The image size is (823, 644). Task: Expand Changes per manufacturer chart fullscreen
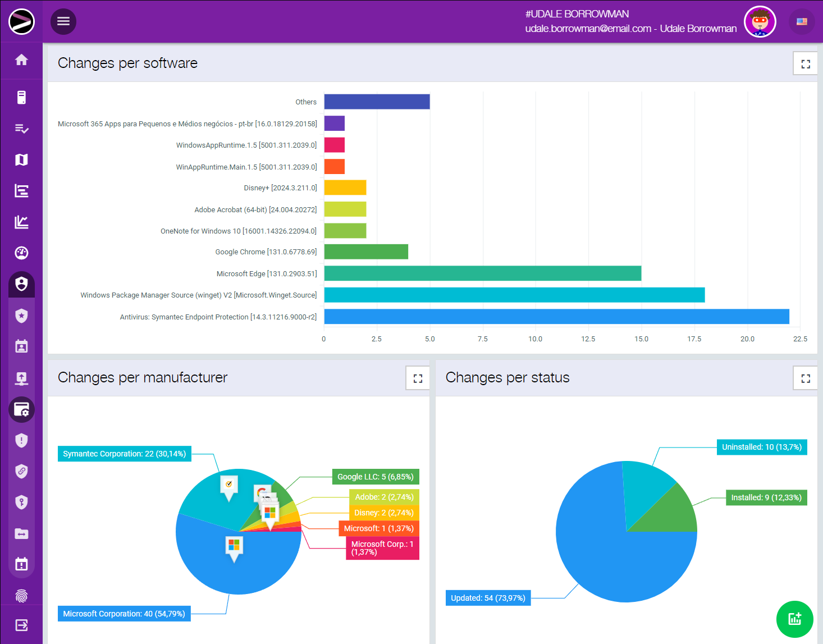point(418,378)
